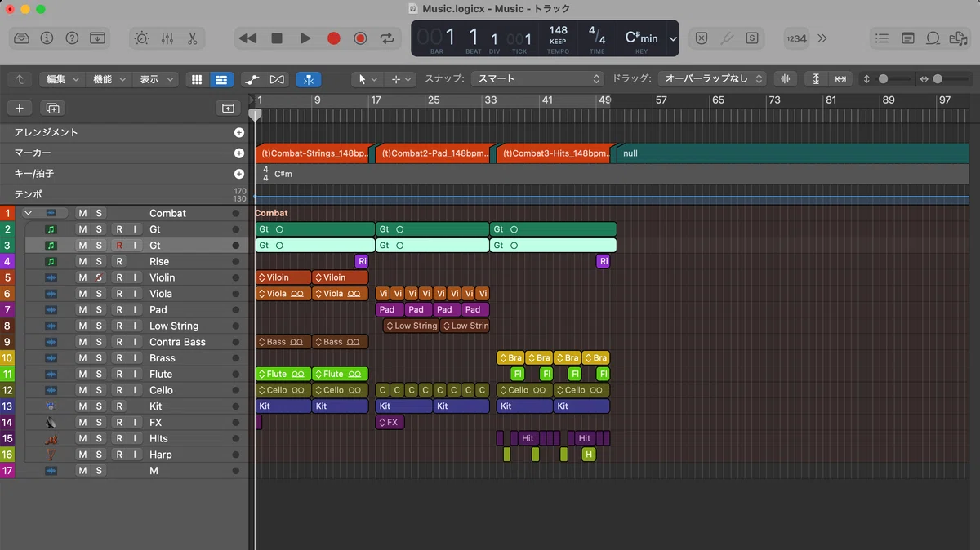Solo the Pad track
The height and width of the screenshot is (550, 980).
(x=100, y=310)
